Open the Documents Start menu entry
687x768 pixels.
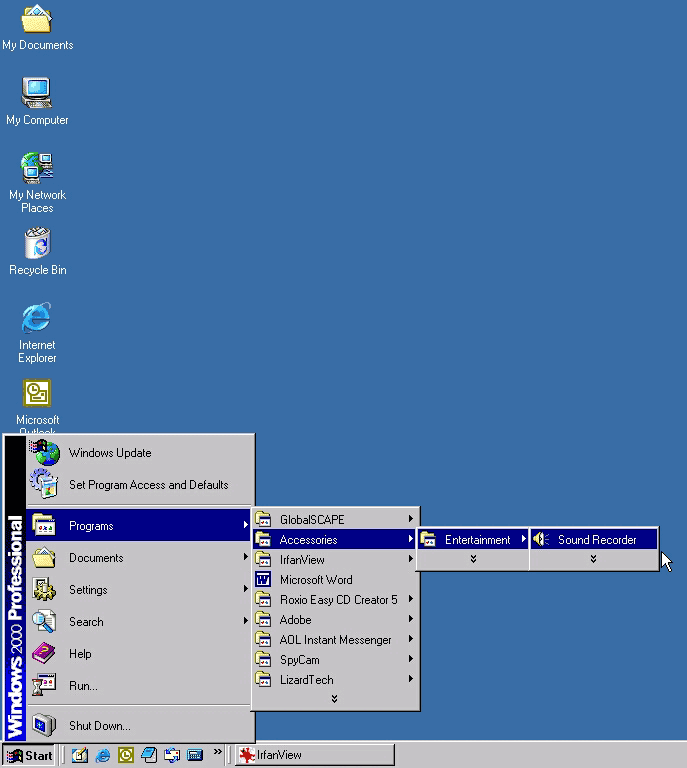coord(139,557)
